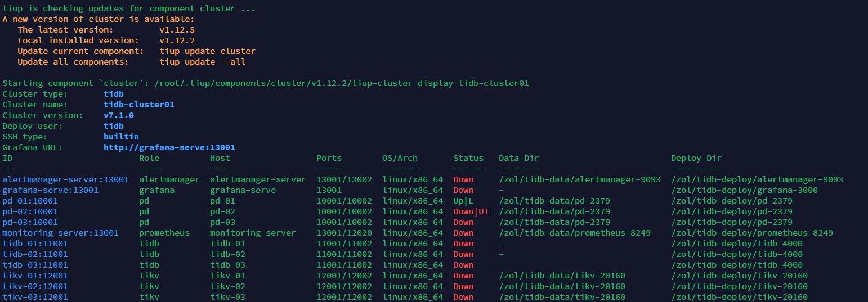868x302 pixels.
Task: Select the grafana-serve:13001 ID entry
Action: click(x=51, y=190)
